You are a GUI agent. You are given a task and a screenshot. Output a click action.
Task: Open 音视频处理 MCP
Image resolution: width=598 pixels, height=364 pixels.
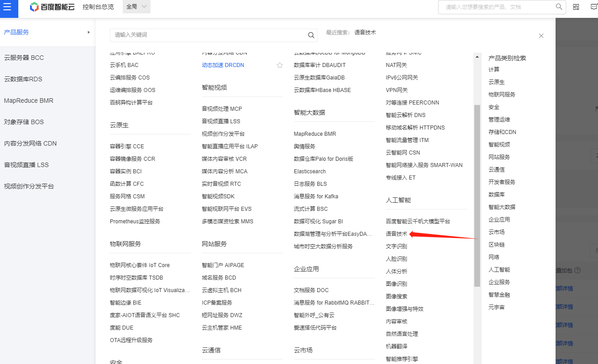222,109
